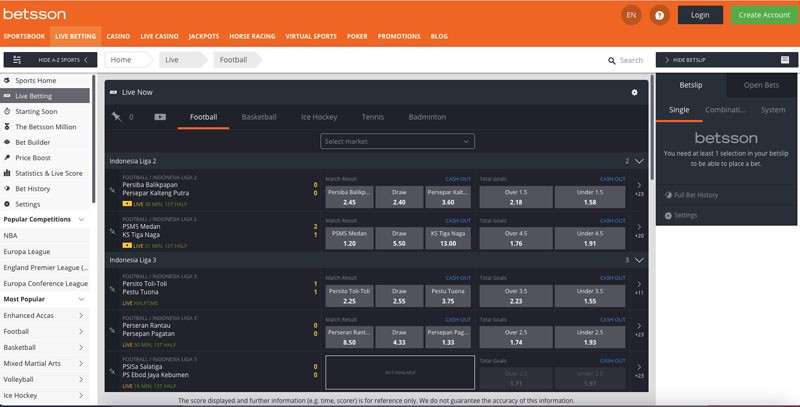Expand Enhanced Accas in sidebar
The width and height of the screenshot is (800, 407).
[81, 316]
